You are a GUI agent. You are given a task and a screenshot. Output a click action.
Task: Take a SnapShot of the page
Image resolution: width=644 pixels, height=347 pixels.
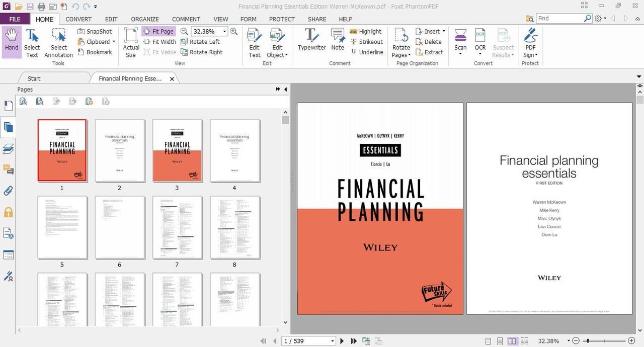[x=95, y=31]
